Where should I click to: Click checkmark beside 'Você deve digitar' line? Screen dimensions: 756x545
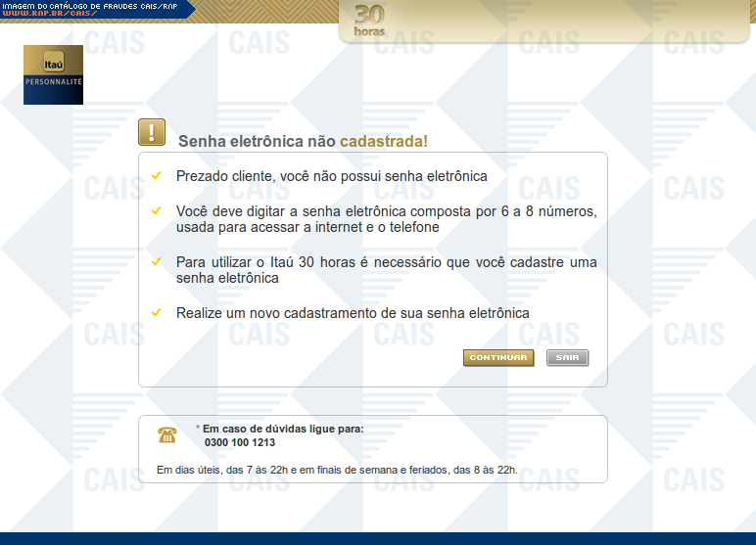point(156,211)
